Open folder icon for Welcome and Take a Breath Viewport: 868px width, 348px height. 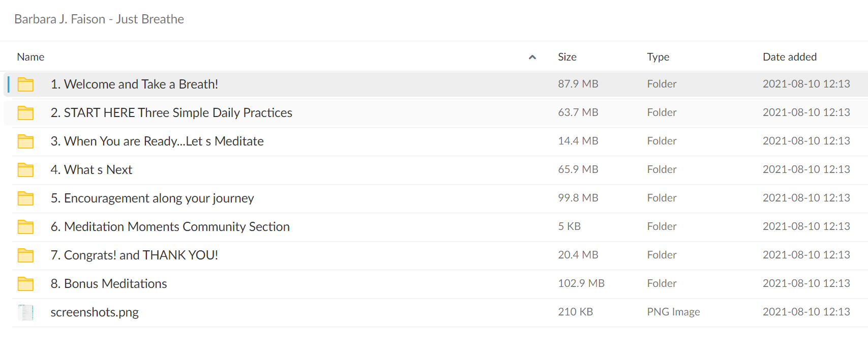pyautogui.click(x=25, y=84)
